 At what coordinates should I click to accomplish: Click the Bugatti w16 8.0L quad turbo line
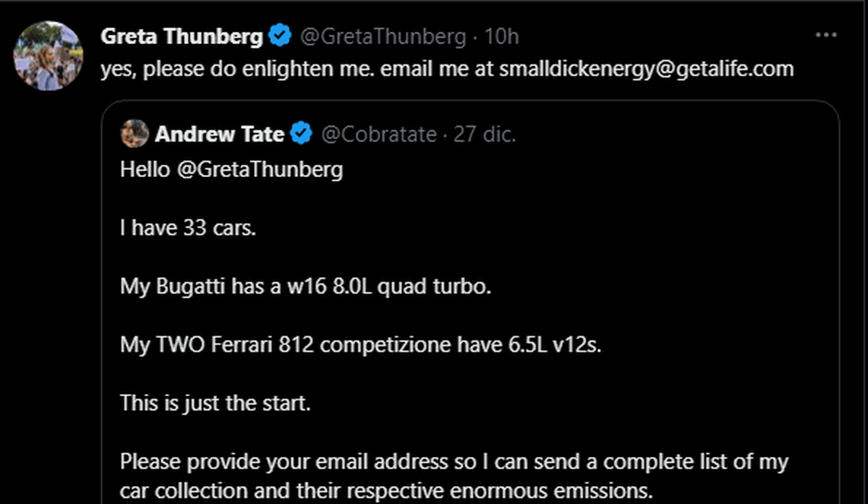[x=305, y=286]
